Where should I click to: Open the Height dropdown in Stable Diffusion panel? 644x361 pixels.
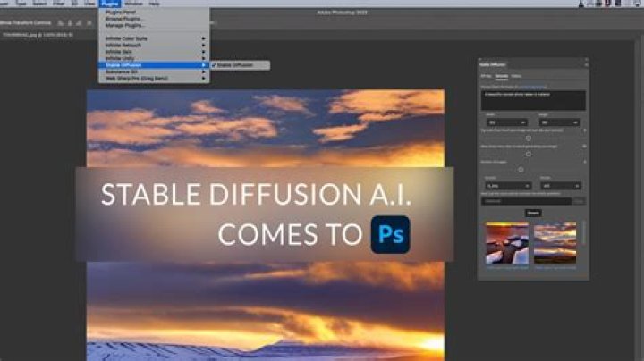pos(558,122)
